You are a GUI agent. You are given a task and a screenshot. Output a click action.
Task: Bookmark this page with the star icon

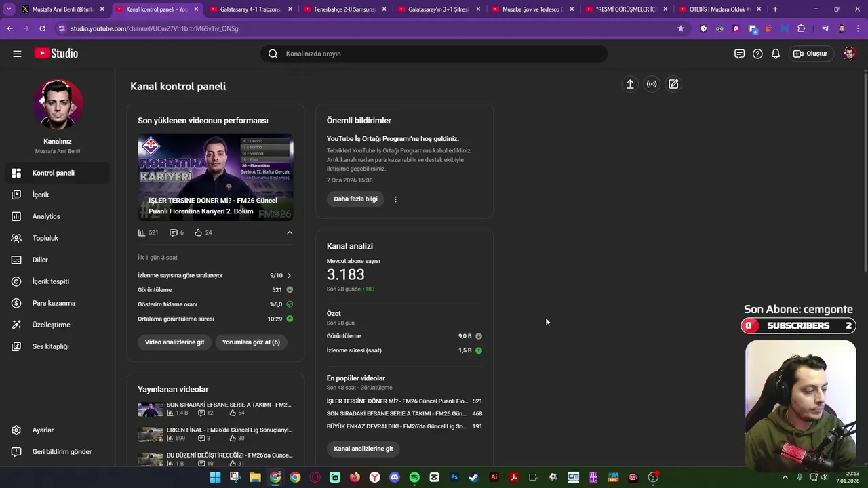click(x=681, y=28)
